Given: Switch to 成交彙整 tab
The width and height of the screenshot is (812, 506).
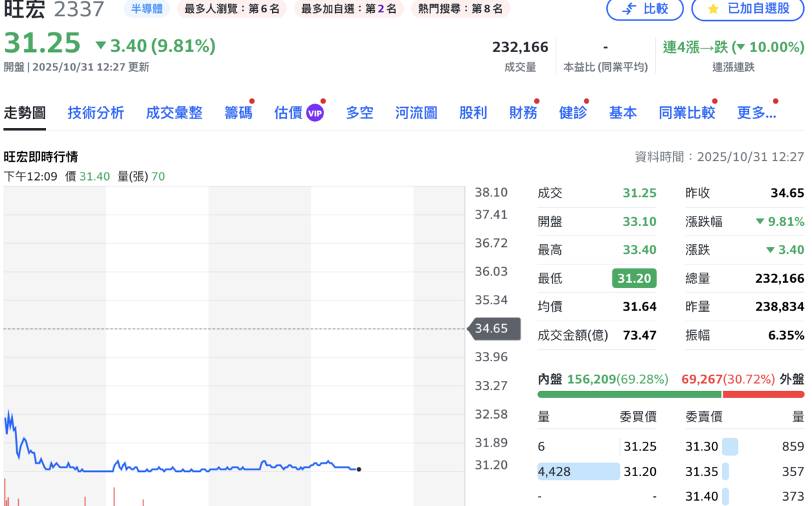Looking at the screenshot, I should (175, 113).
